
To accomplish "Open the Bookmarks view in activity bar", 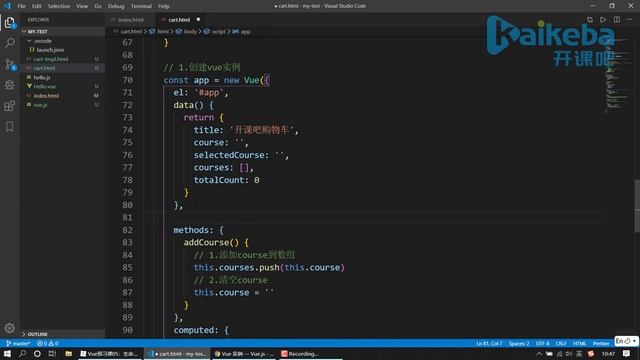I will pyautogui.click(x=10, y=127).
